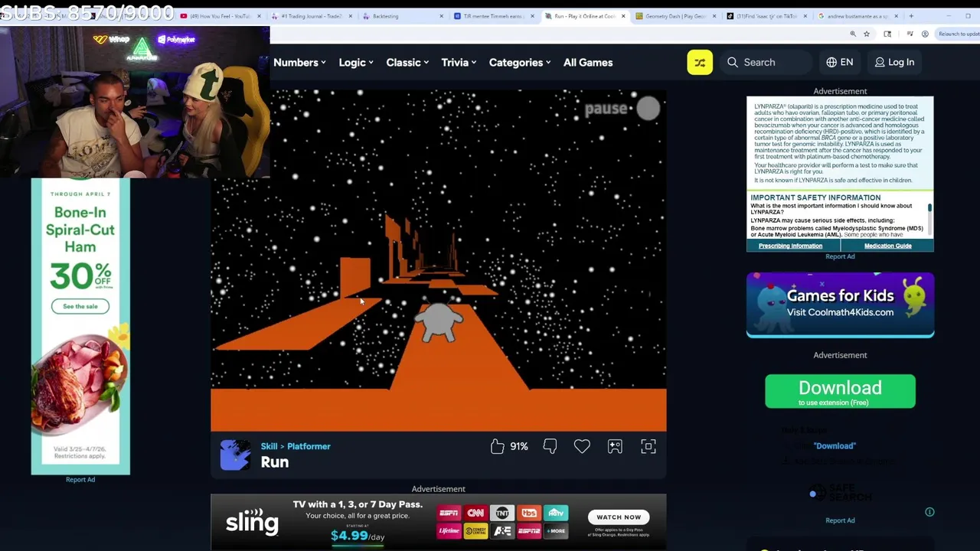Click the CNN logo in Sling ad

pos(475,513)
